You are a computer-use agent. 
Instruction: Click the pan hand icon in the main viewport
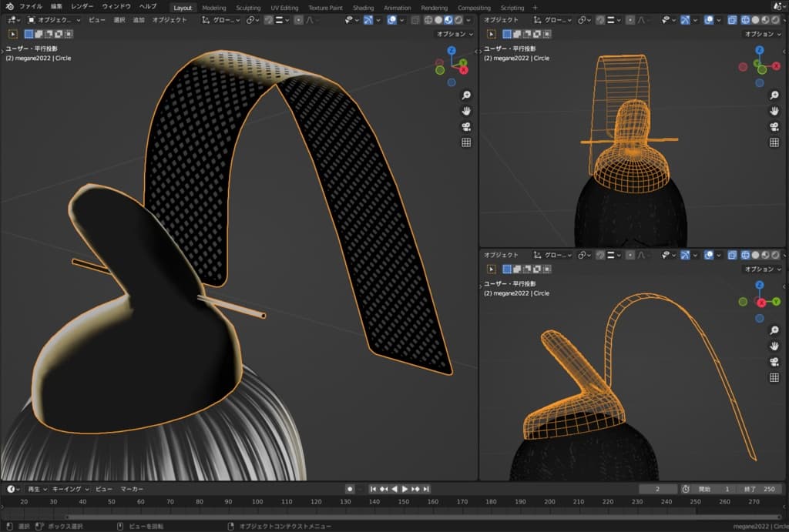tap(466, 111)
